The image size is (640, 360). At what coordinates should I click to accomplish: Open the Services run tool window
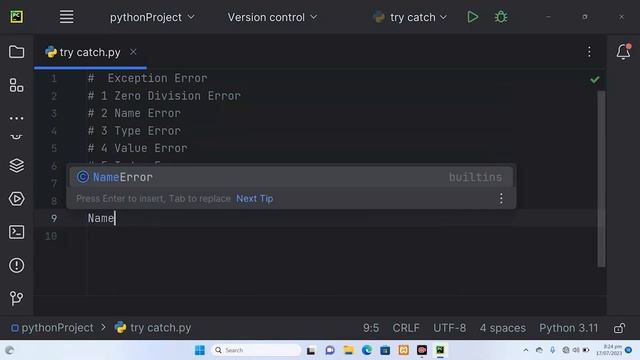point(16,199)
